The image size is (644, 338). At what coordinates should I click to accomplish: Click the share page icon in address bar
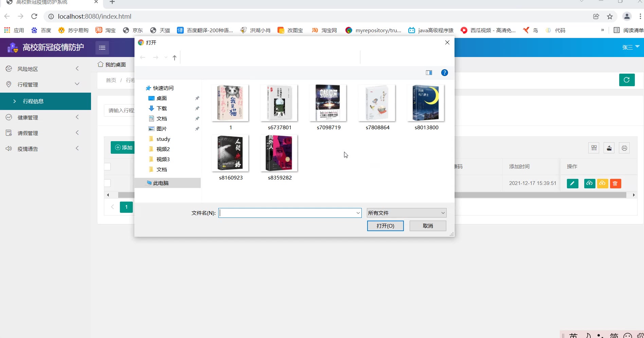pyautogui.click(x=596, y=16)
